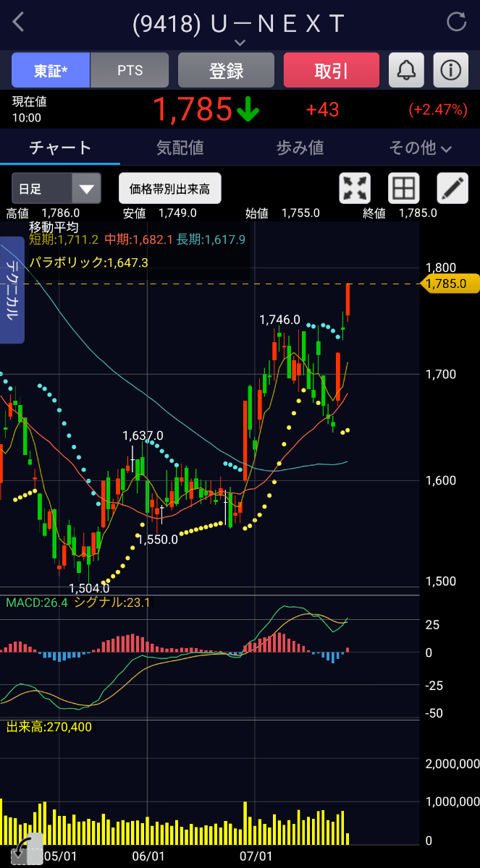Select the チャート tab
Screen dimensions: 480x868
click(60, 148)
